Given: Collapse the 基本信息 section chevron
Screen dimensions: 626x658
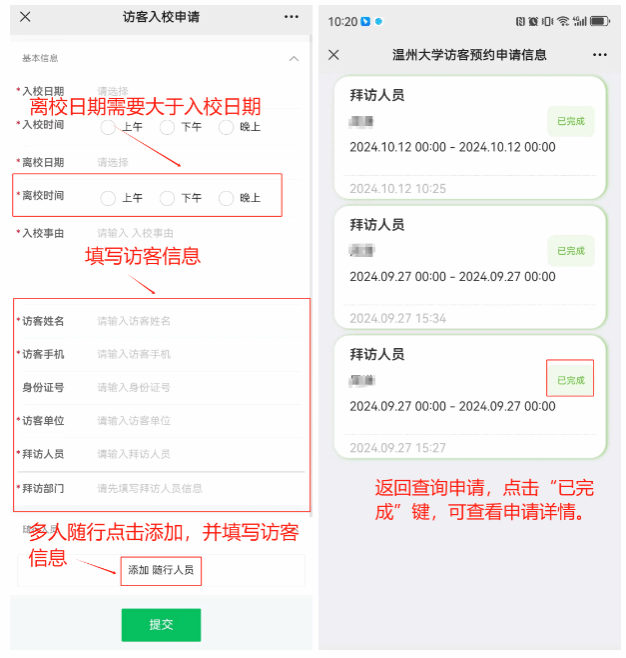Looking at the screenshot, I should point(294,59).
